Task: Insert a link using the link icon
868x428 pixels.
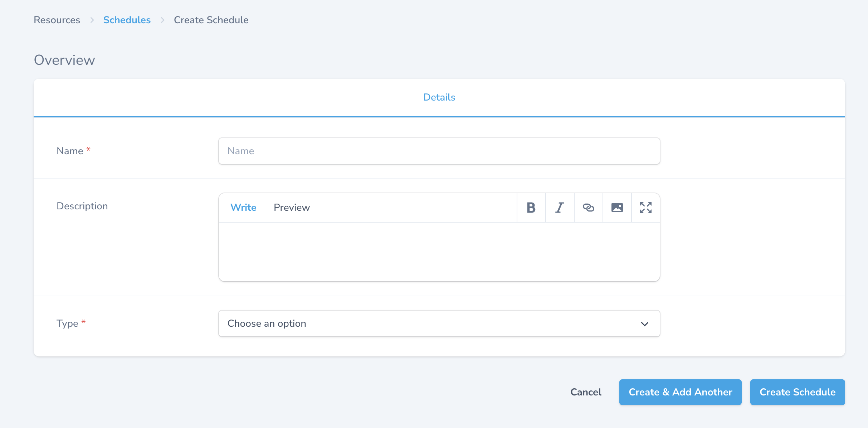Action: pos(588,207)
